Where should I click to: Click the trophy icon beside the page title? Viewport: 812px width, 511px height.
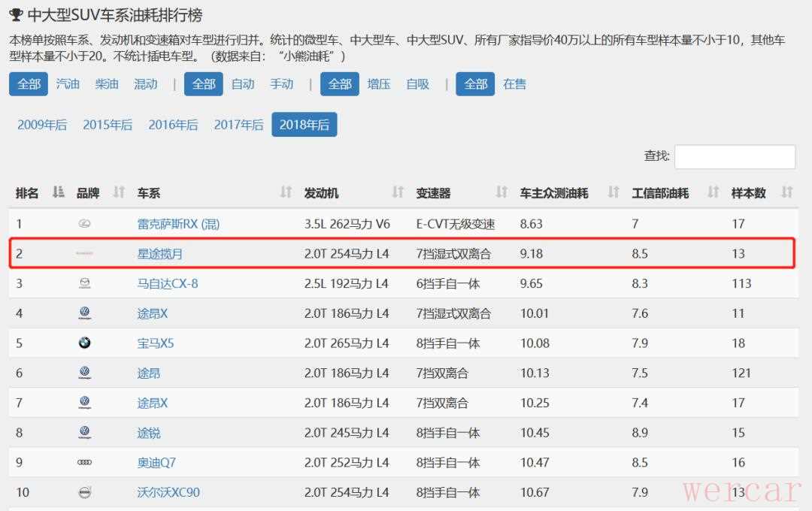point(16,15)
